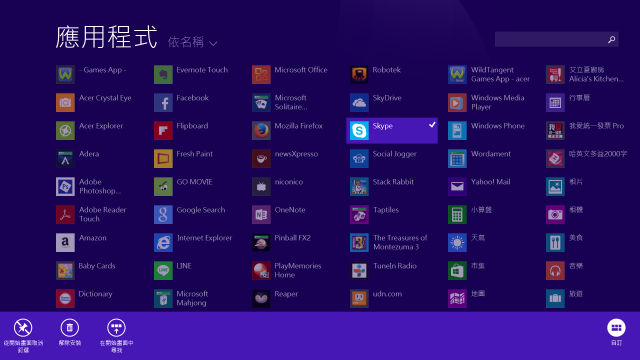This screenshot has height=360, width=640.
Task: Select the udn.com label
Action: pyautogui.click(x=387, y=294)
